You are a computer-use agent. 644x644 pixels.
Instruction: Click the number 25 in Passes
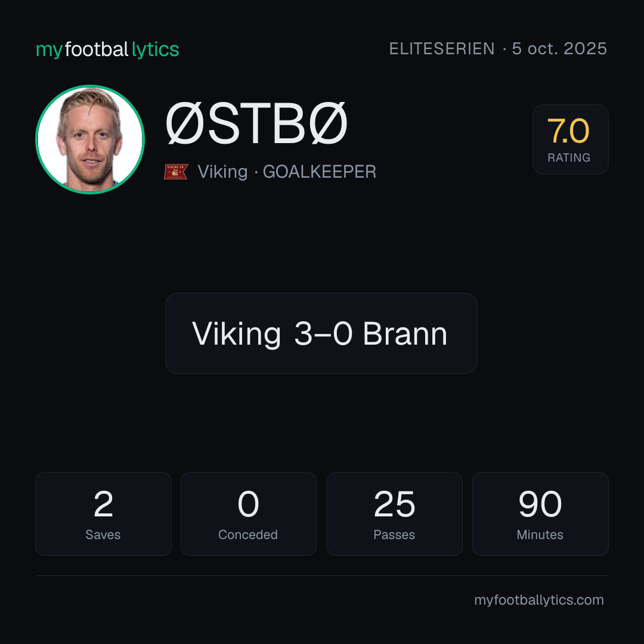[x=394, y=504]
